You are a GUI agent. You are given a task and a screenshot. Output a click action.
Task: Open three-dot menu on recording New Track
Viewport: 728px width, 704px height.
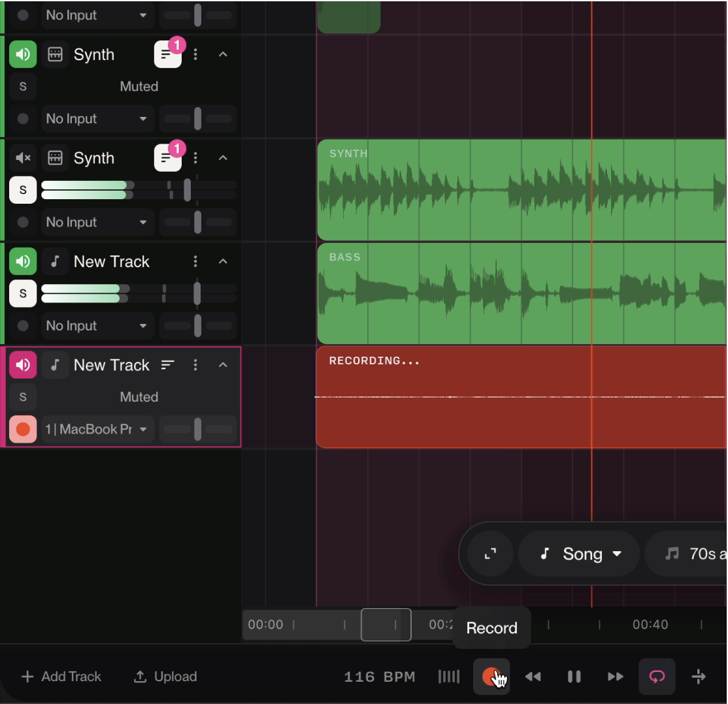195,365
